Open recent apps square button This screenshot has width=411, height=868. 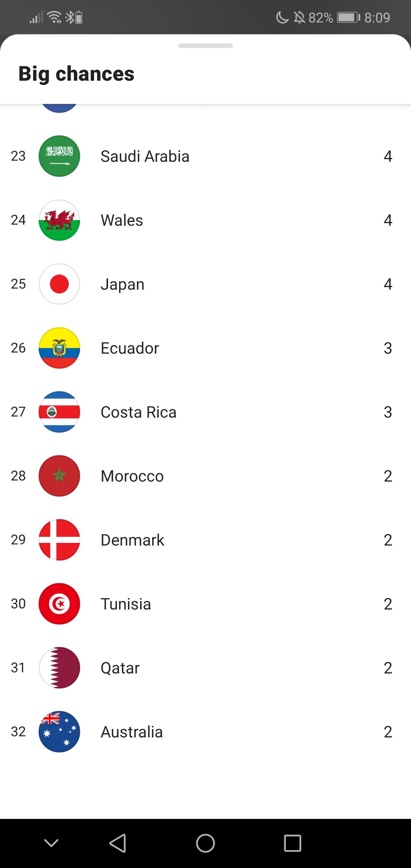point(293,843)
